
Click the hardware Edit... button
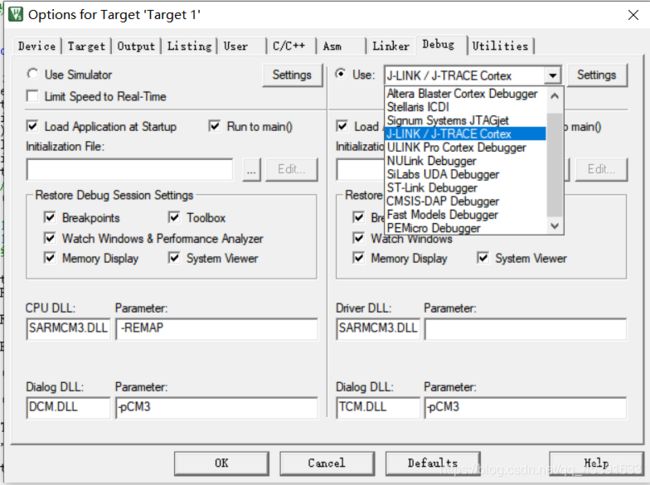coord(601,170)
